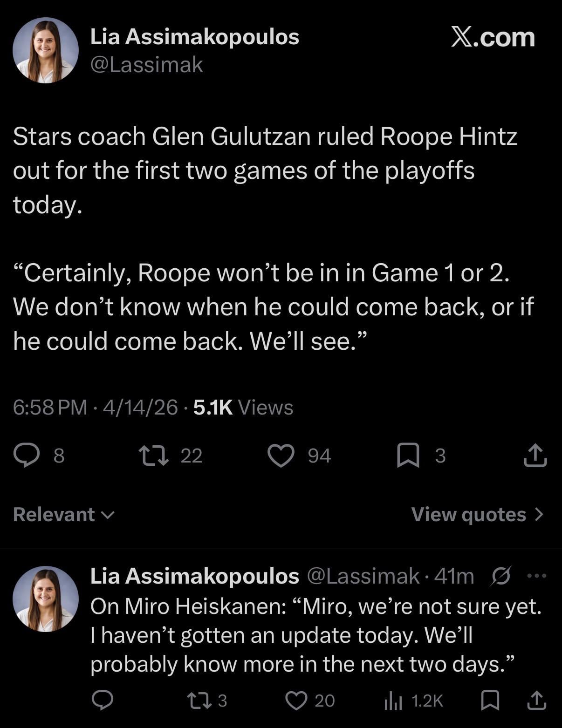Share the Miro Heiskanen reply
Image resolution: width=562 pixels, height=728 pixels.
[536, 700]
